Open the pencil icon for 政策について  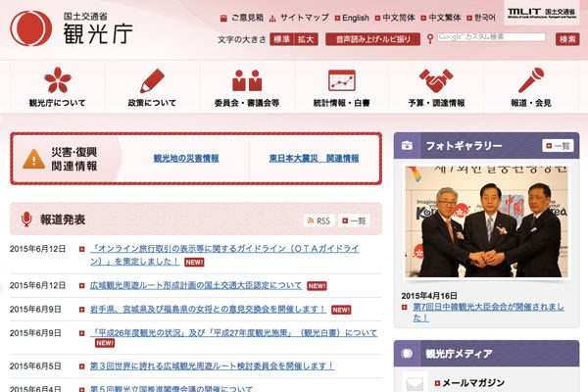[x=152, y=80]
